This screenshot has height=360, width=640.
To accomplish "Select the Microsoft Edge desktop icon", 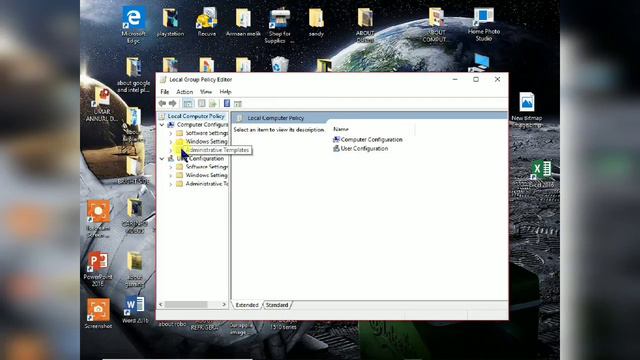I will 133,25.
